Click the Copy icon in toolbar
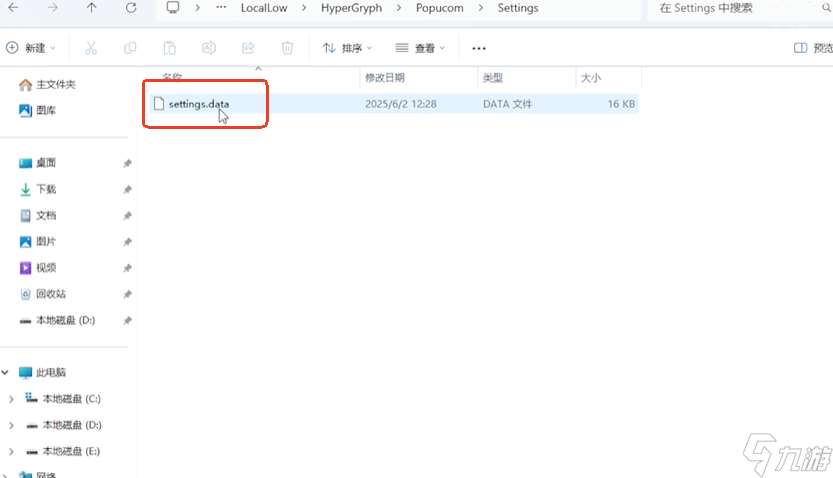This screenshot has width=833, height=478. (x=130, y=48)
